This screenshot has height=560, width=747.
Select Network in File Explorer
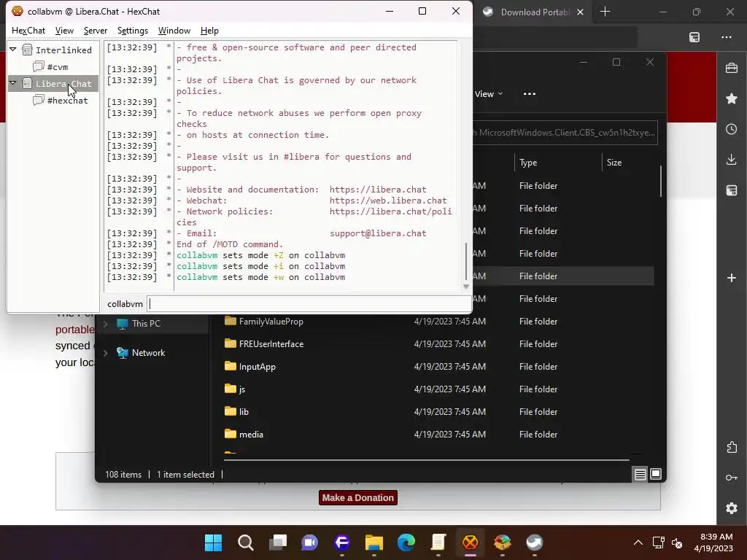pyautogui.click(x=148, y=353)
